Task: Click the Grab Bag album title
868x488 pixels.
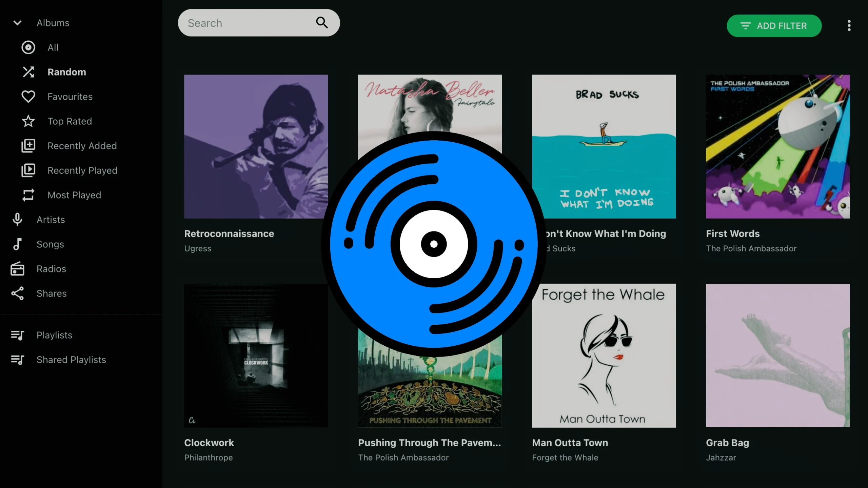Action: click(x=727, y=443)
